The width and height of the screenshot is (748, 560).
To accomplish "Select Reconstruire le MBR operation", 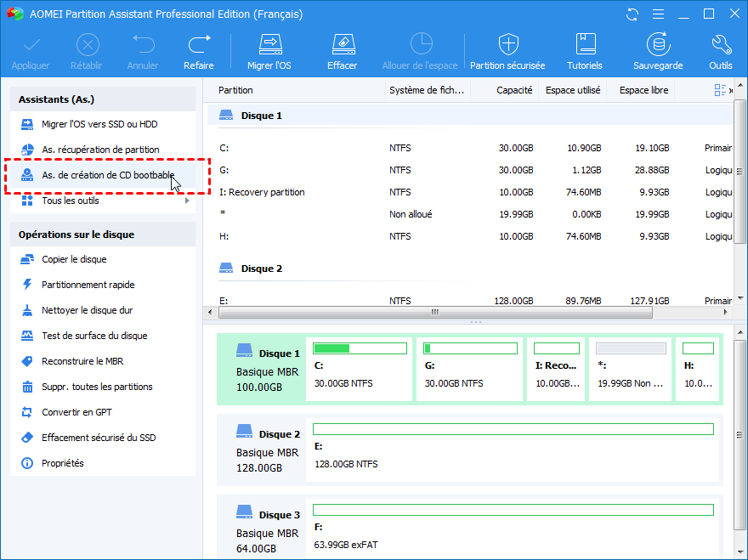I will point(82,361).
